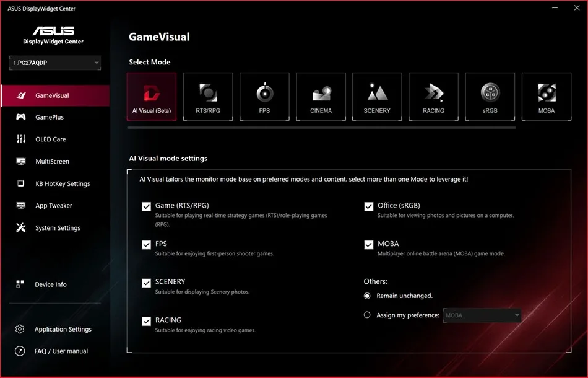
Task: Click 'Suitable for displaying Scenery photos.' text
Action: (202, 292)
